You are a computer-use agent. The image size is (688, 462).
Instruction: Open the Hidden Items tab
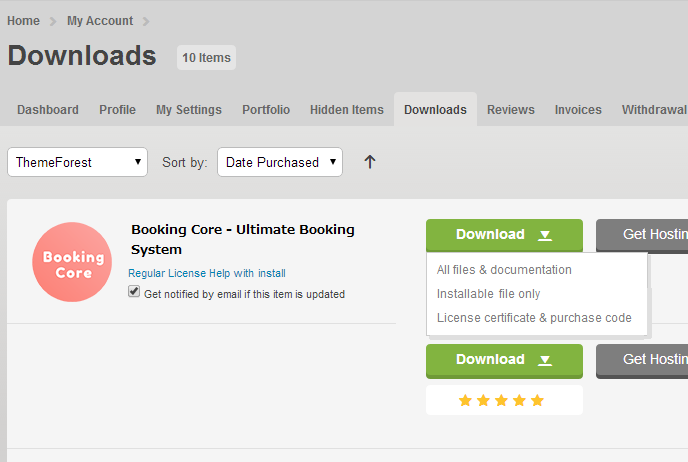coord(346,110)
